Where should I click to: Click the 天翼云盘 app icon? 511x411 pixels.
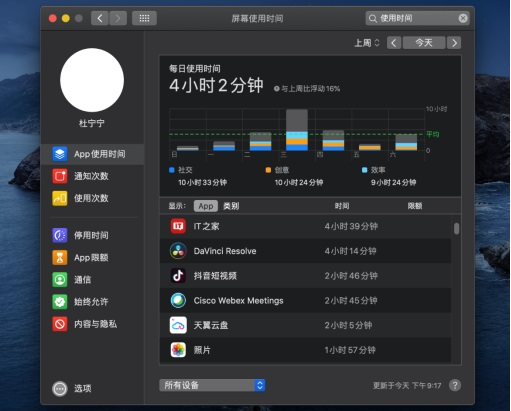(x=178, y=325)
